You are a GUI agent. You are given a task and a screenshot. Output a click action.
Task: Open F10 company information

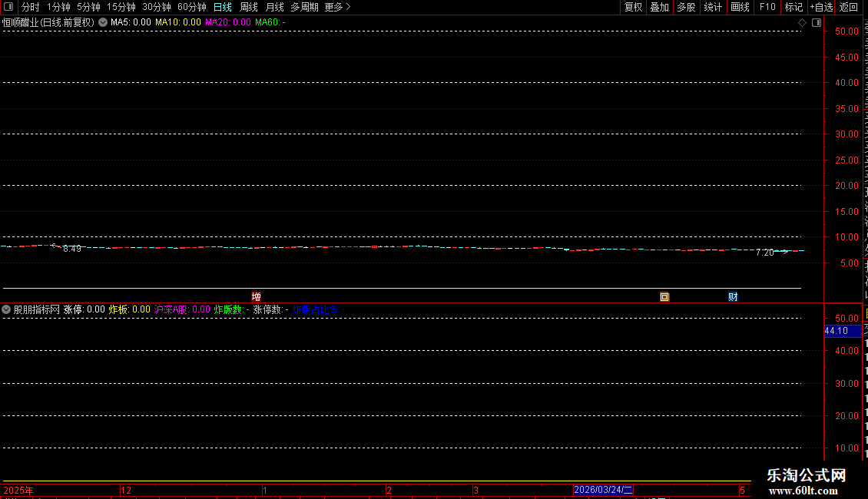[x=767, y=7]
